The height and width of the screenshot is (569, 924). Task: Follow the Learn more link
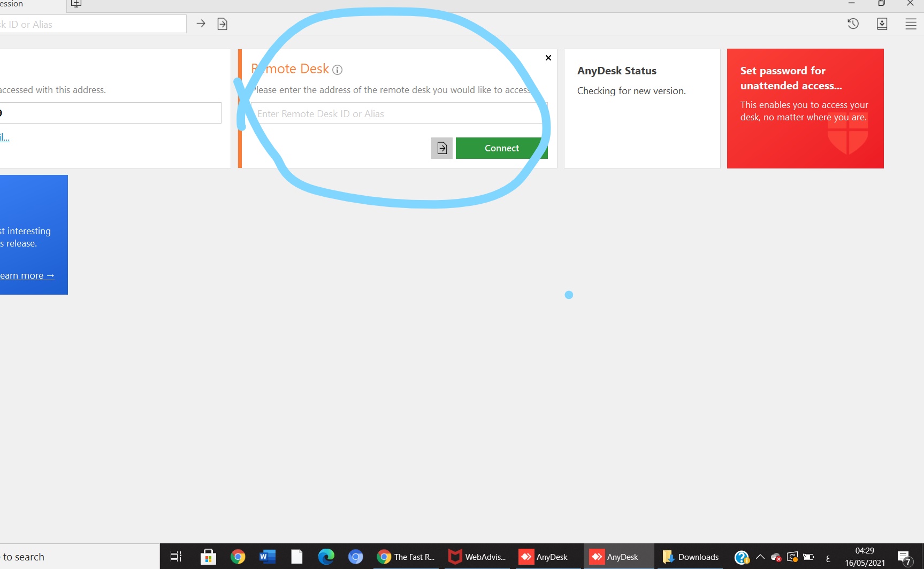[x=27, y=275]
